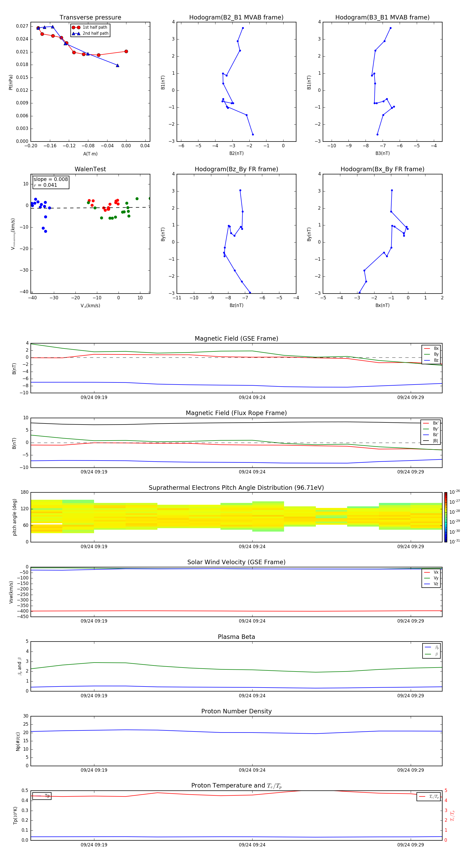Click the '09/24 09:19' tick under the Plasma Beta plot
Image resolution: width=473 pixels, height=868 pixels.
(94, 696)
